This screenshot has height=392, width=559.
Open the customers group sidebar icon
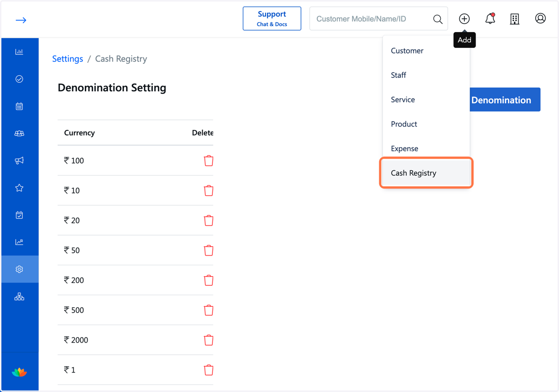click(19, 134)
